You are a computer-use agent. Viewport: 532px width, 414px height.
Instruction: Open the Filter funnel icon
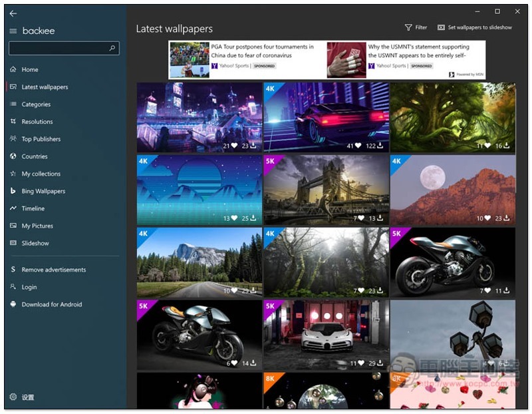pos(408,27)
